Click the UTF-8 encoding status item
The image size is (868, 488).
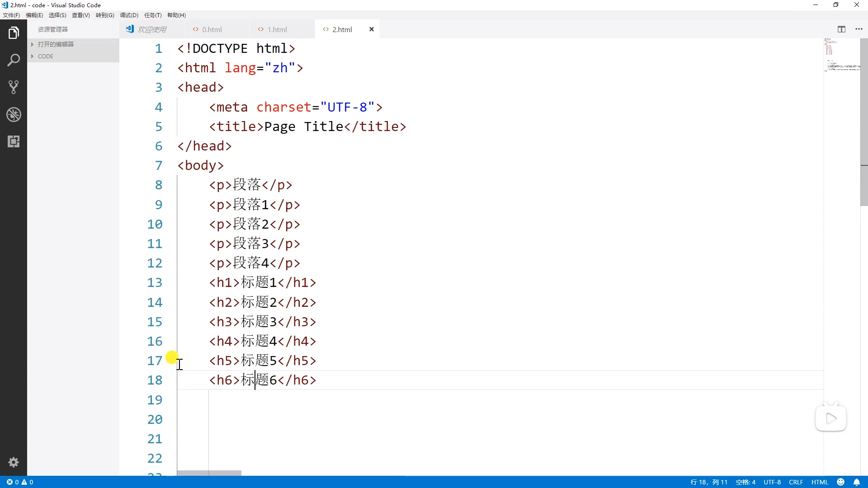772,482
